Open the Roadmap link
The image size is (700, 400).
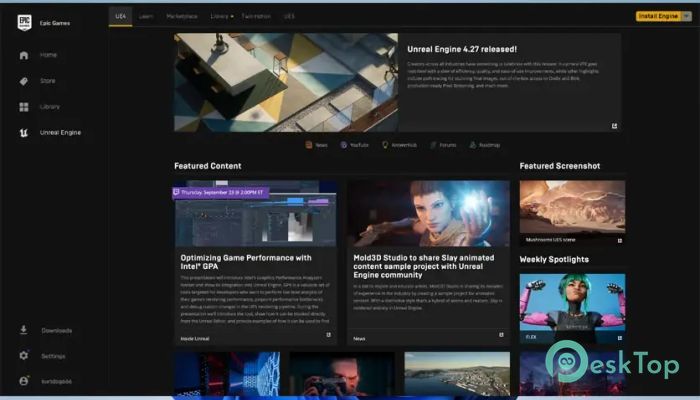[x=489, y=145]
